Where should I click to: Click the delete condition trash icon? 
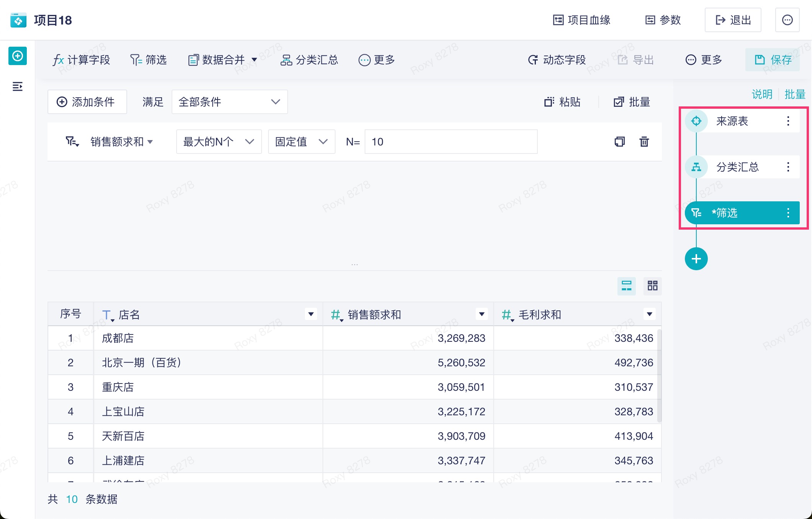(644, 142)
